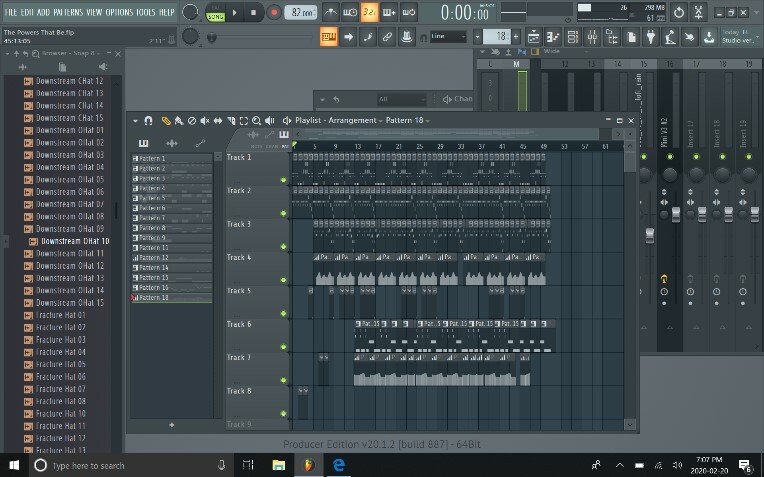The height and width of the screenshot is (477, 764).
Task: Click the save/download icon in toolbar
Action: coord(709,37)
